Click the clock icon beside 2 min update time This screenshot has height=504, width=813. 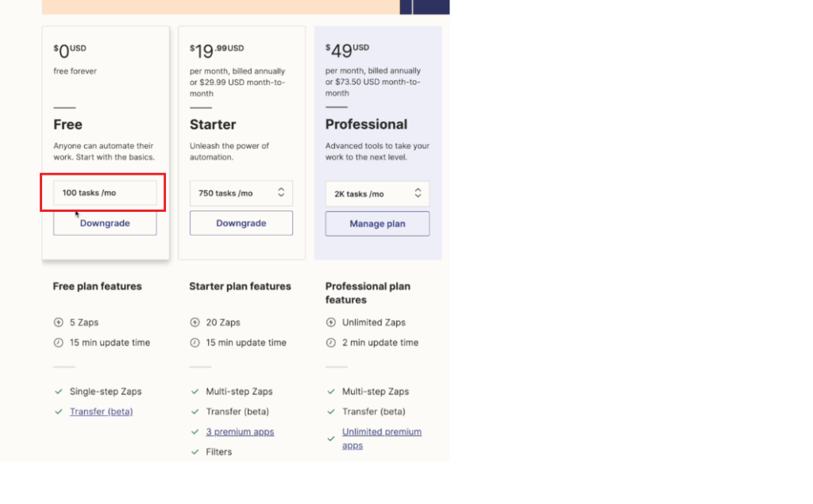[x=331, y=342]
